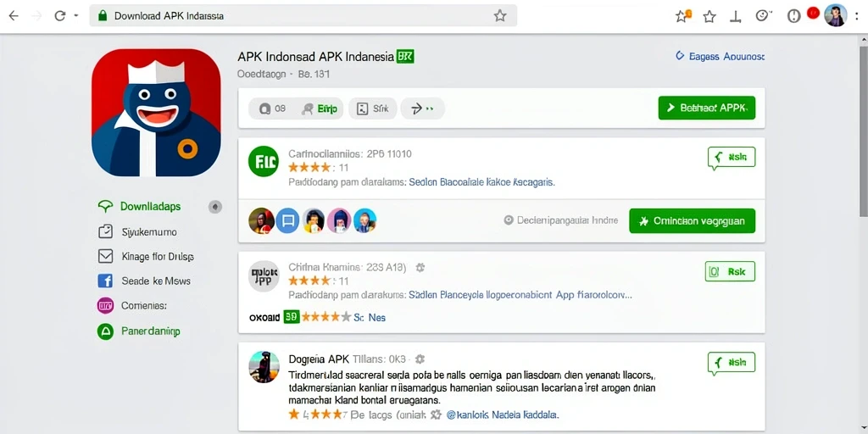This screenshot has height=434, width=868.
Task: Click the gray PP app icon
Action: click(x=264, y=275)
